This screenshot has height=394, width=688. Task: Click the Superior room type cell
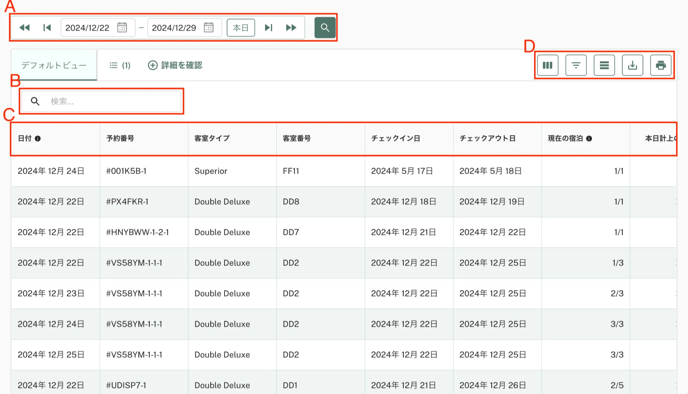coord(211,171)
